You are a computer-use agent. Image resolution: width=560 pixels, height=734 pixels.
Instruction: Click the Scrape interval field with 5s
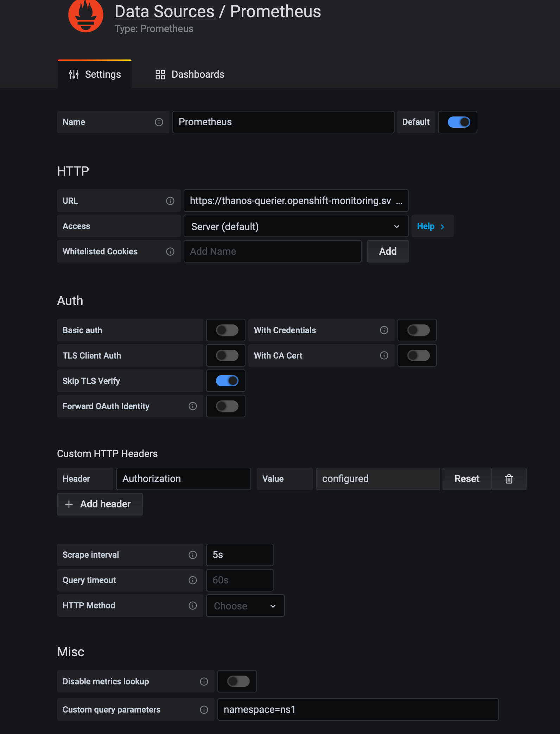(x=240, y=555)
